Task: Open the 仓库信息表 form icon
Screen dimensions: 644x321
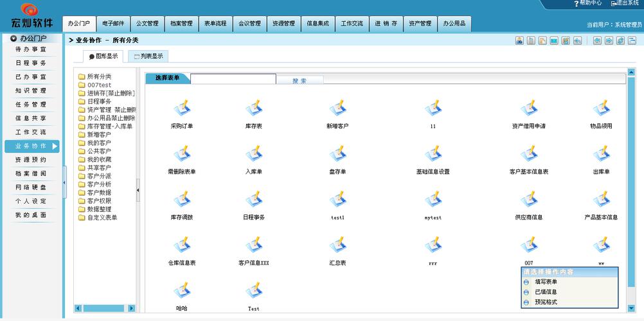Action: click(181, 245)
